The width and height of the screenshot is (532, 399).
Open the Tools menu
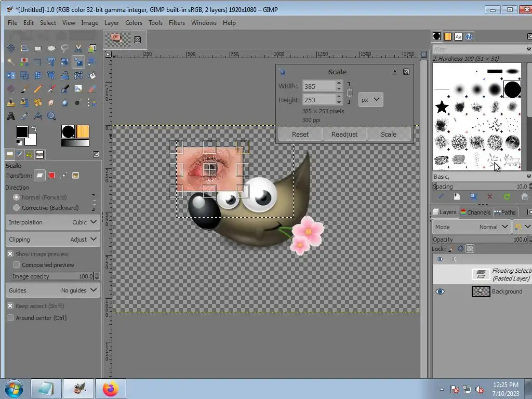pos(155,23)
